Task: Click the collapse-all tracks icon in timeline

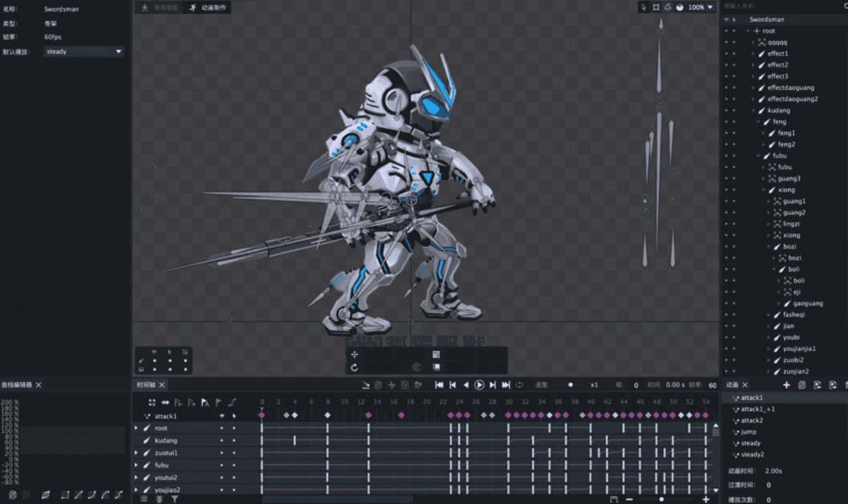Action: click(152, 403)
